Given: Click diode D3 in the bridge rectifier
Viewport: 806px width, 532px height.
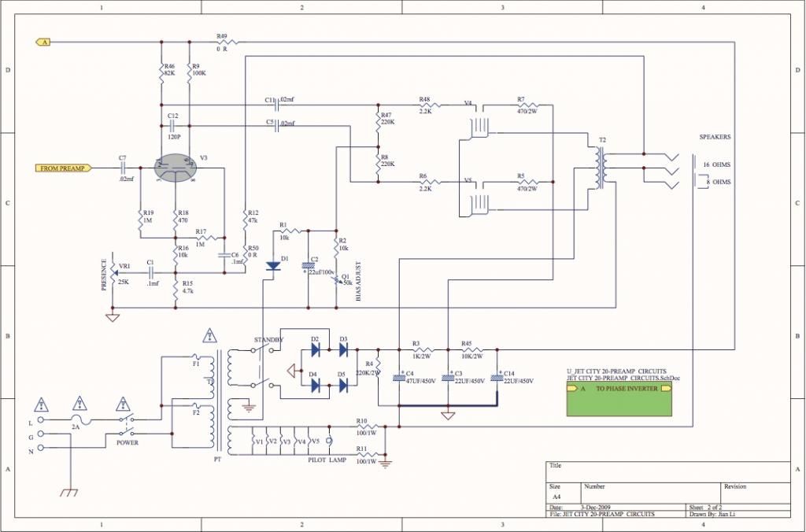Looking at the screenshot, I should click(343, 350).
